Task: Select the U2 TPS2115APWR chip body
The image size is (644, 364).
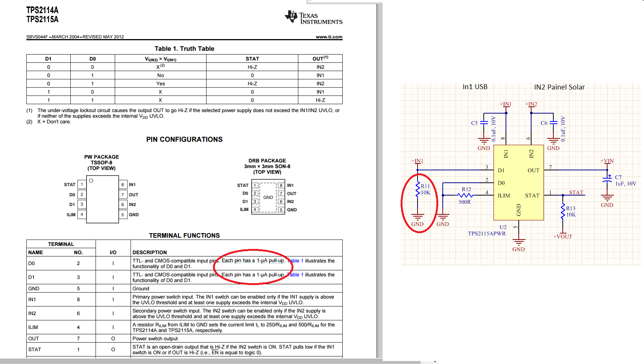Action: [519, 183]
